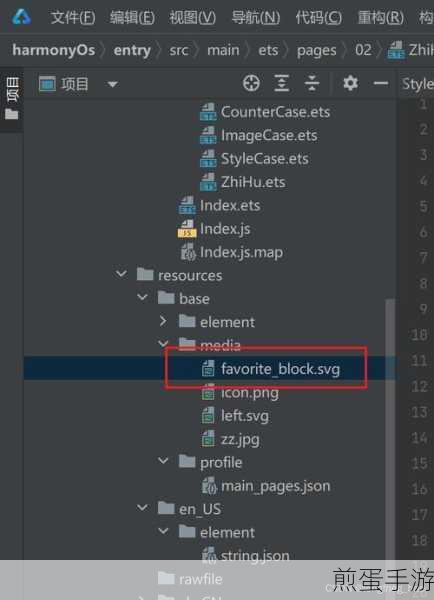The image size is (434, 600).
Task: Click the Expand All icon in project toolbar
Action: pos(282,83)
